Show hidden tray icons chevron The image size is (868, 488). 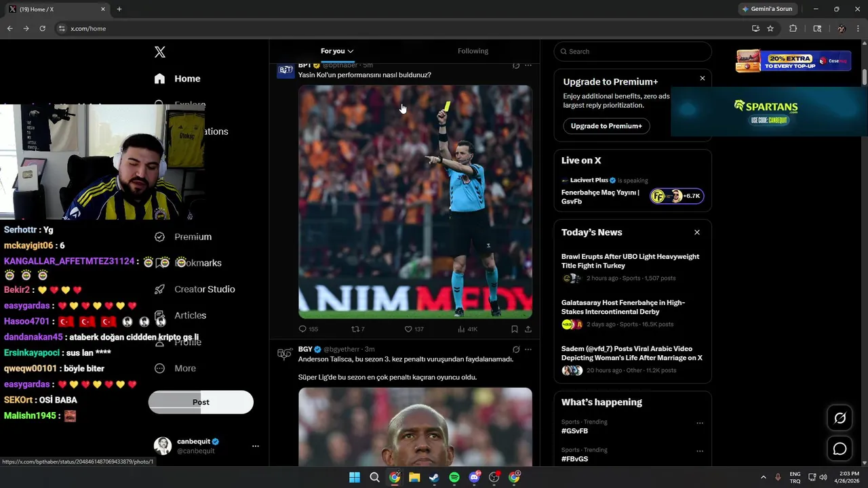coord(763,477)
